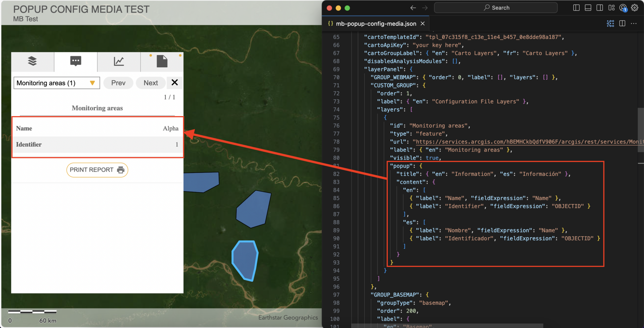Viewport: 644px width, 328px height.
Task: Toggle Customize Layout options
Action: click(611, 8)
